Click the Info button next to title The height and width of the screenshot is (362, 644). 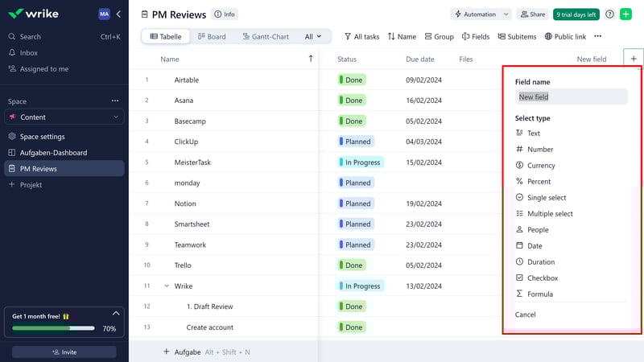coord(225,14)
